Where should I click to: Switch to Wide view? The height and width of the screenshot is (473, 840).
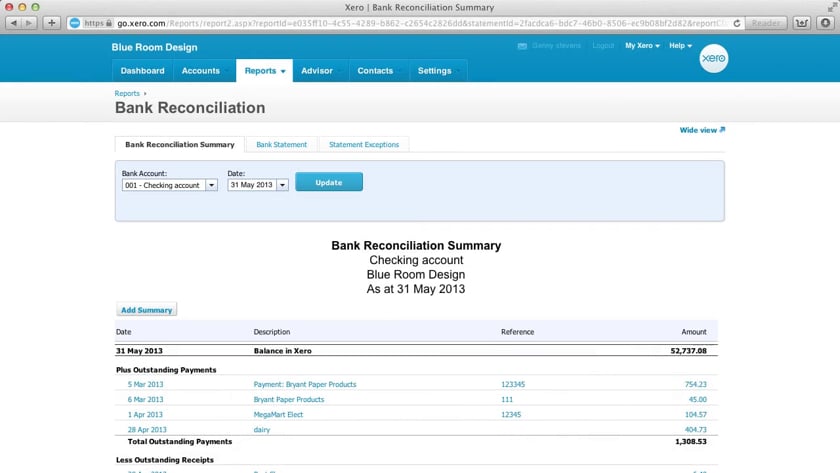tap(702, 130)
